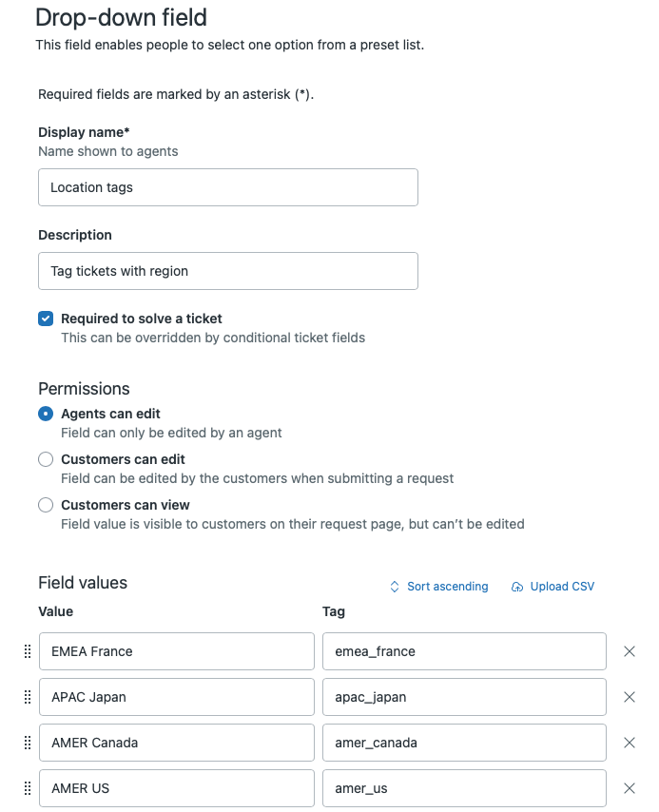Edit the Location tags display name

click(228, 187)
